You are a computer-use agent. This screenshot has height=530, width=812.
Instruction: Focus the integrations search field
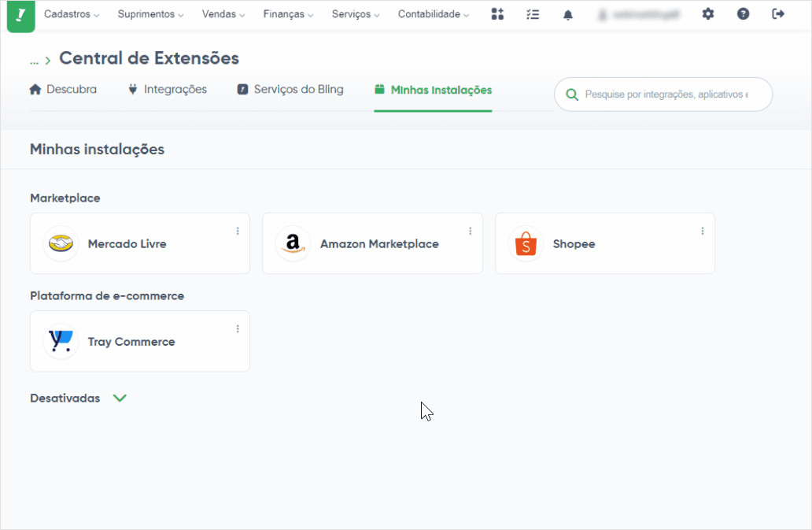(x=663, y=95)
